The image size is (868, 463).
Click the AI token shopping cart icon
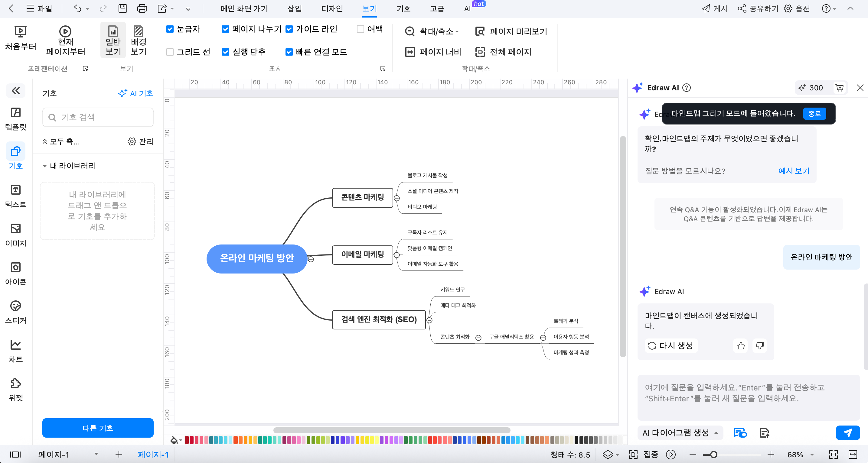(x=840, y=88)
